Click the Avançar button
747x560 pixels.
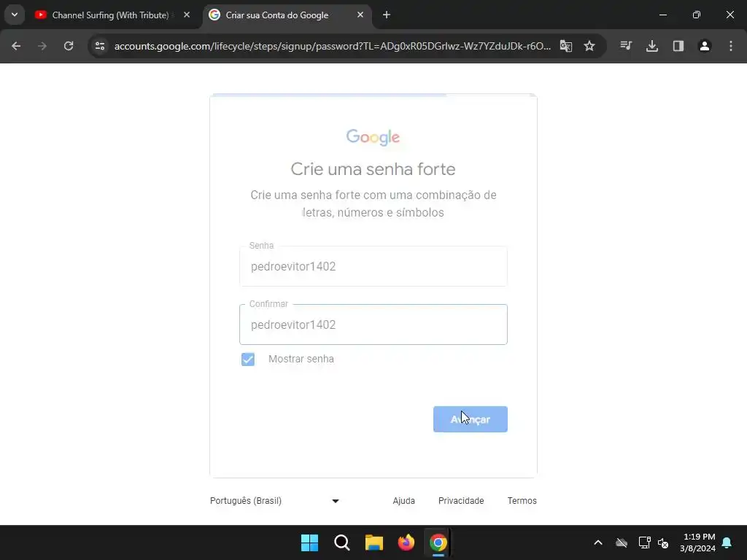coord(471,419)
